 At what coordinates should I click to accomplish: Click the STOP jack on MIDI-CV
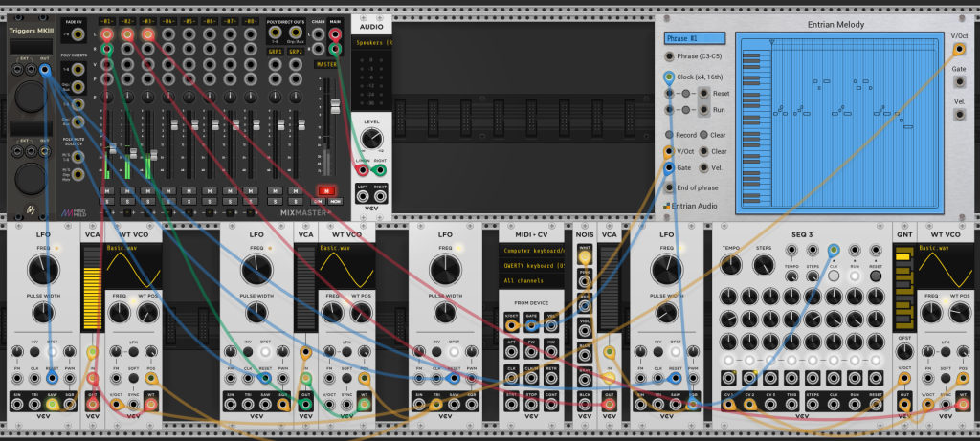pyautogui.click(x=531, y=404)
